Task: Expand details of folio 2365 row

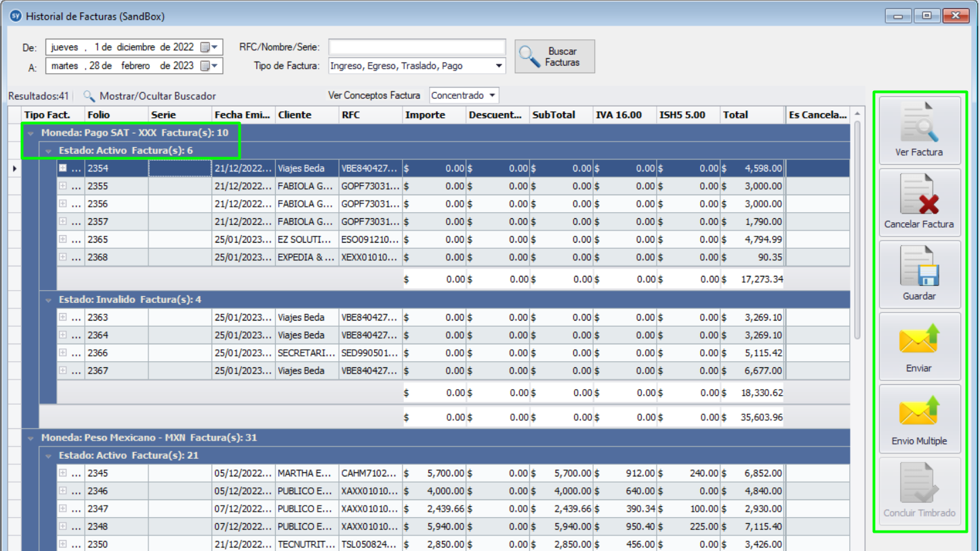Action: [x=63, y=239]
